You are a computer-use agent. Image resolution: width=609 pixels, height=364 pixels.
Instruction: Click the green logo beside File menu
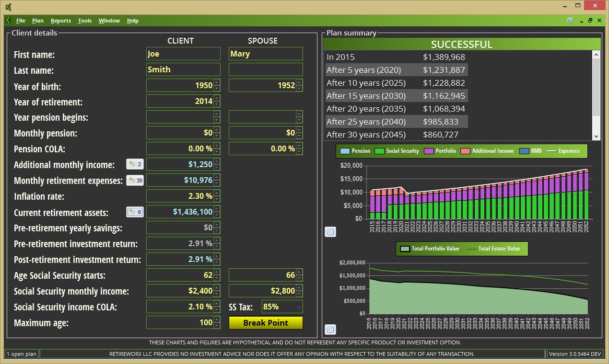pos(8,21)
